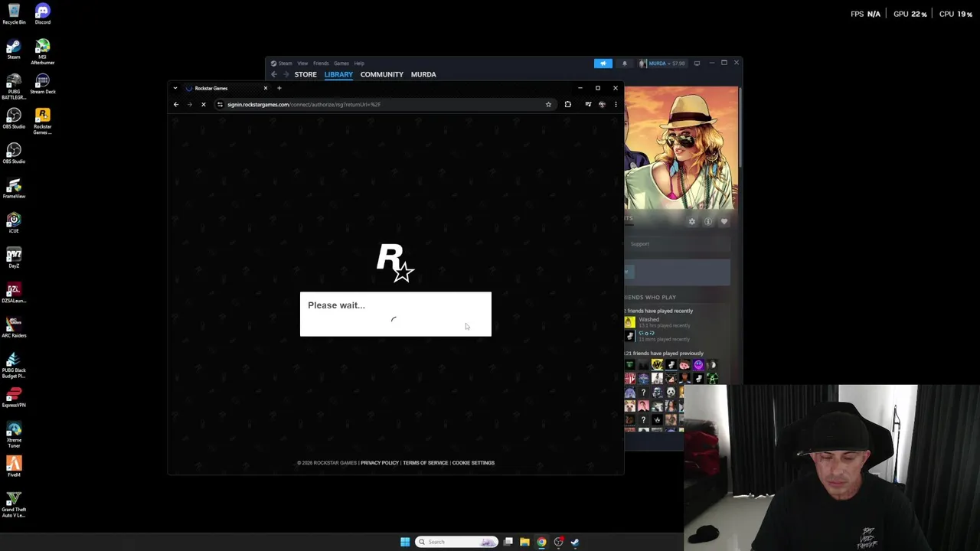Screen dimensions: 980x551
Task: Select the Xtreme Tuner desktop icon
Action: click(14, 435)
